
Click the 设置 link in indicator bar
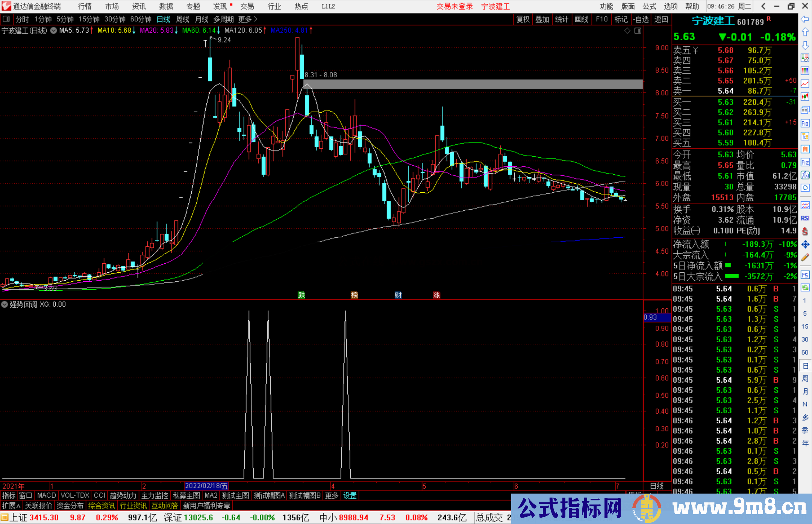pos(350,495)
